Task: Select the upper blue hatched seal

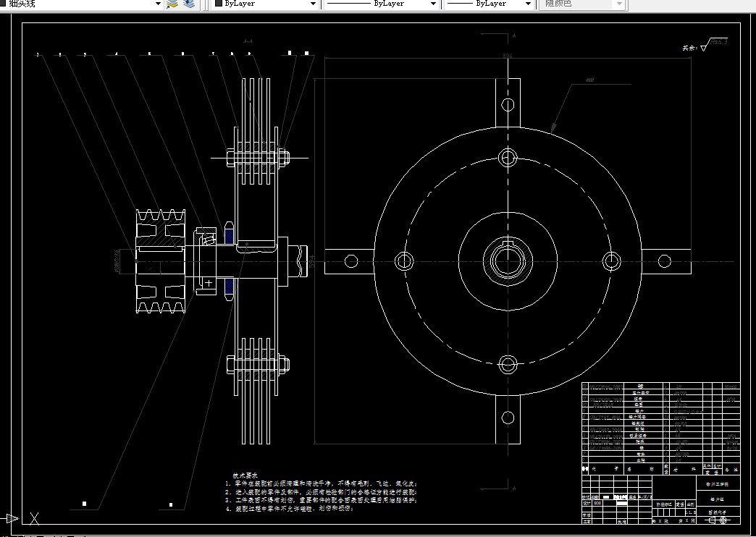Action: point(230,236)
